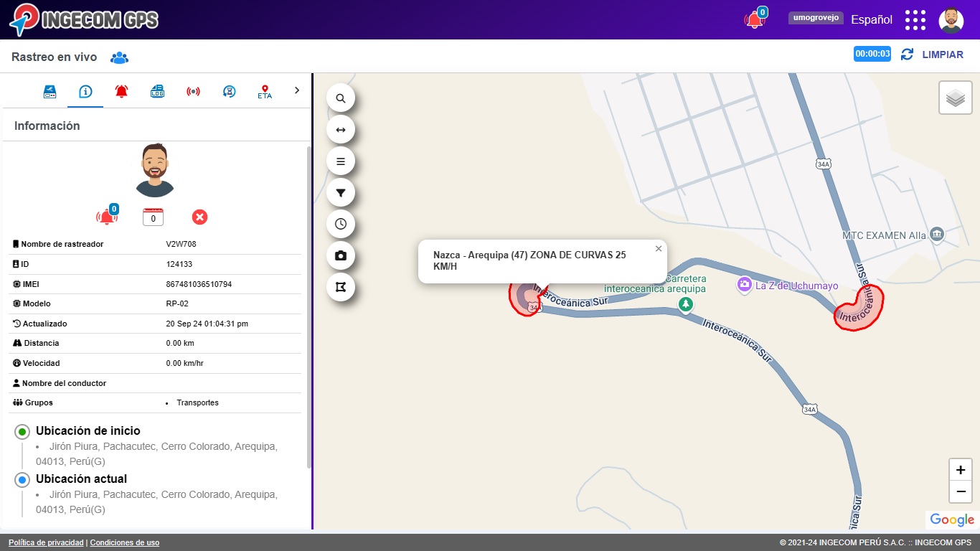
Task: Open the hourglass history tab icon
Action: [x=229, y=91]
